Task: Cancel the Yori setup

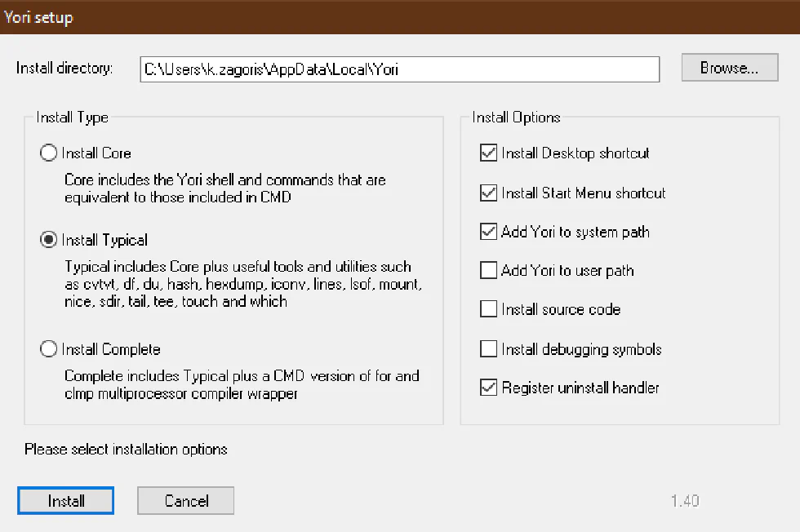Action: (186, 501)
